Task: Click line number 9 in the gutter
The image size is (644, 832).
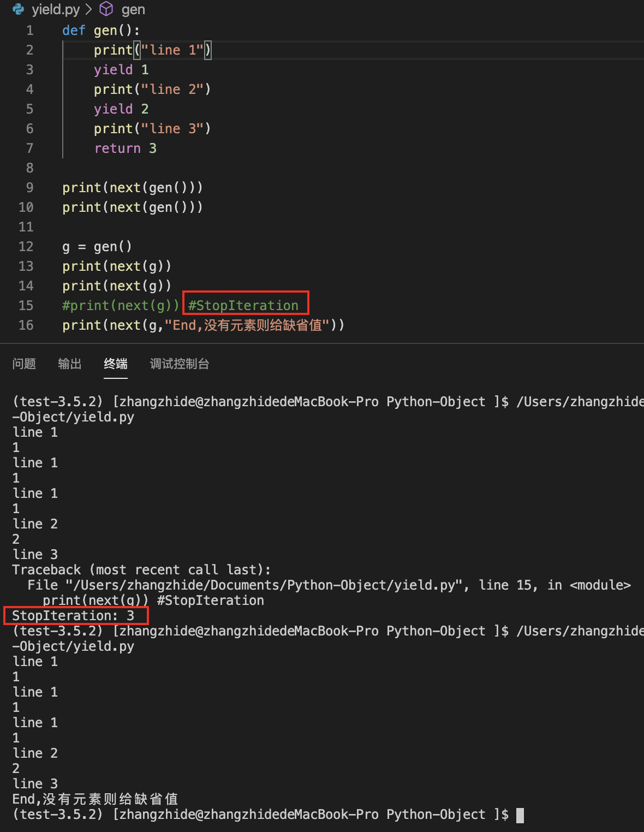Action: [x=29, y=188]
